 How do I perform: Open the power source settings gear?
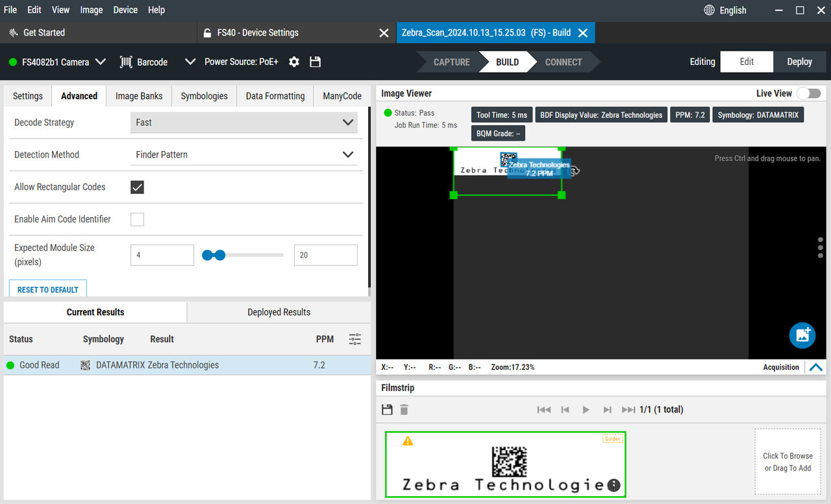(294, 62)
